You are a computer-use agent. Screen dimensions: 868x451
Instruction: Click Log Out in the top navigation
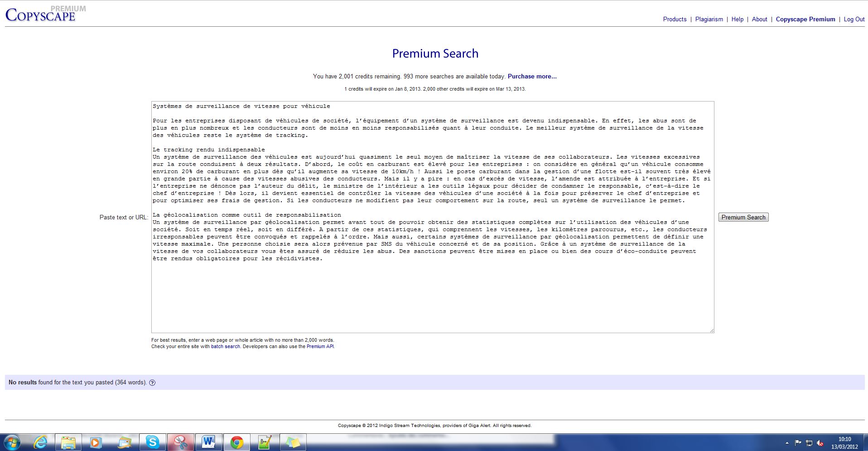[854, 19]
